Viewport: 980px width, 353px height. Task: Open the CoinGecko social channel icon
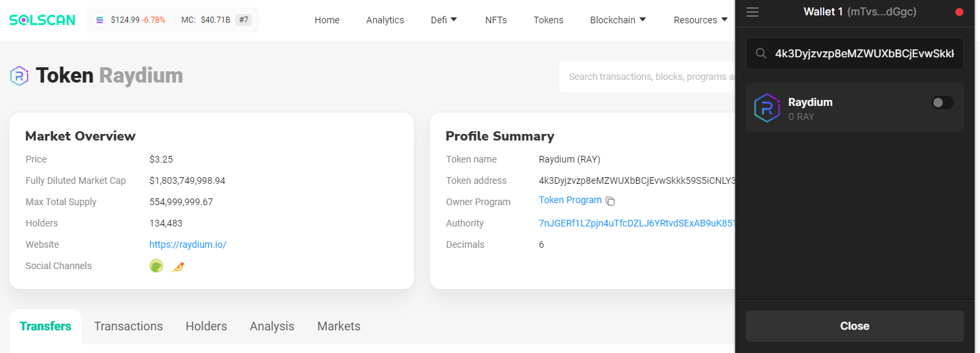[156, 266]
